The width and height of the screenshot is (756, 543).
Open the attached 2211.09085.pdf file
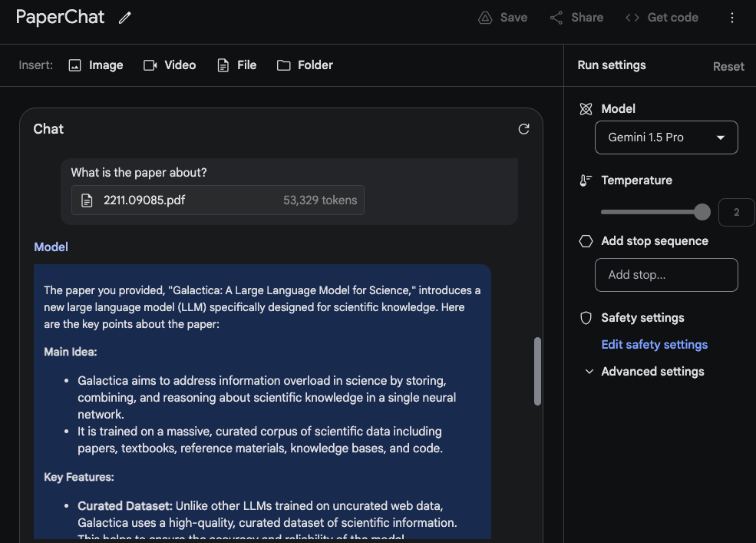tap(218, 200)
